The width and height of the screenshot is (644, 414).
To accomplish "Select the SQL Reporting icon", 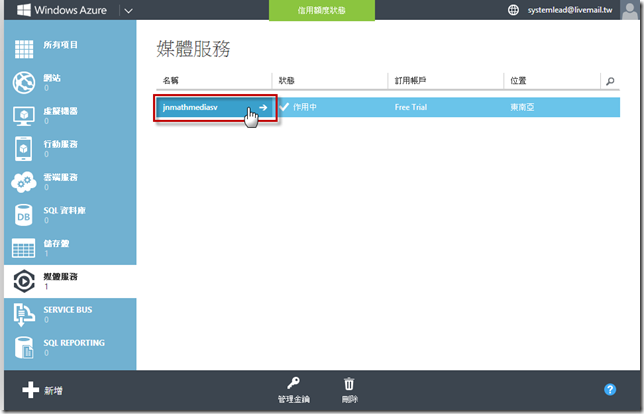I will pyautogui.click(x=24, y=347).
